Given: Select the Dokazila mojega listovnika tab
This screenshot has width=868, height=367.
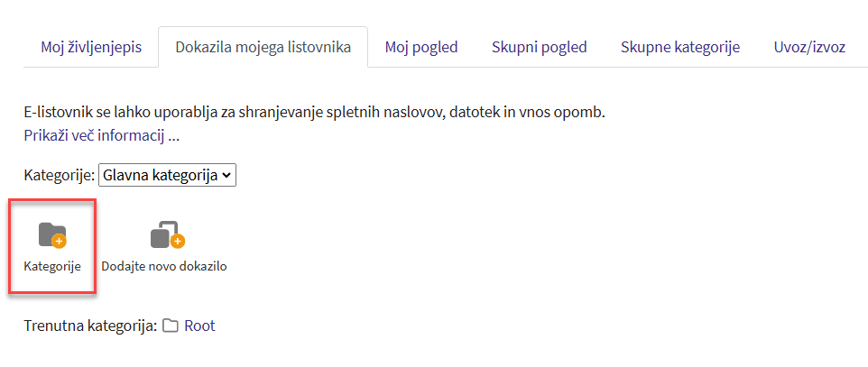Looking at the screenshot, I should (263, 47).
